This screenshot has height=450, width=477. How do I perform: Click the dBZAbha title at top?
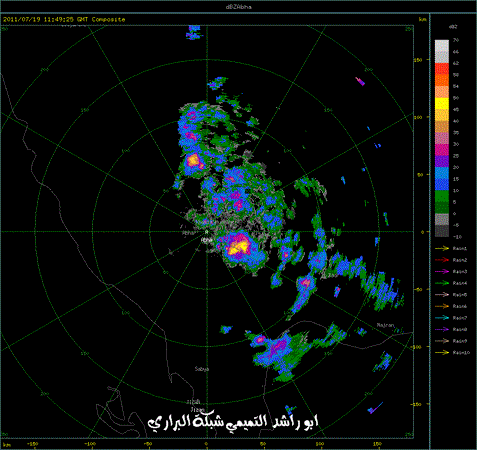coord(238,7)
